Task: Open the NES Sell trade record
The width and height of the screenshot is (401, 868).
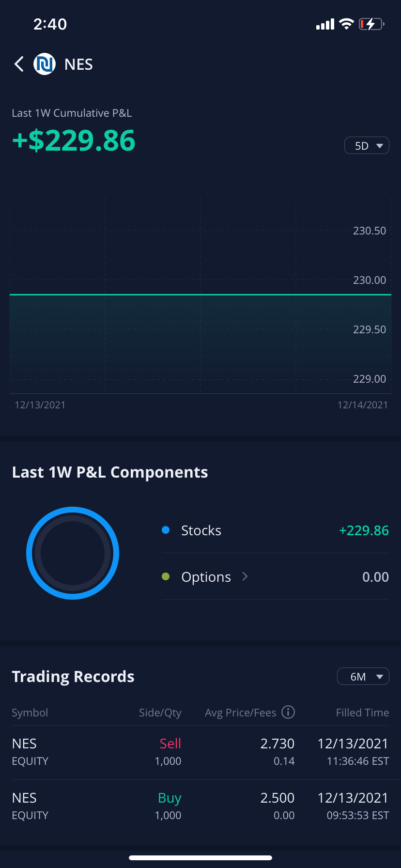Action: [200, 752]
